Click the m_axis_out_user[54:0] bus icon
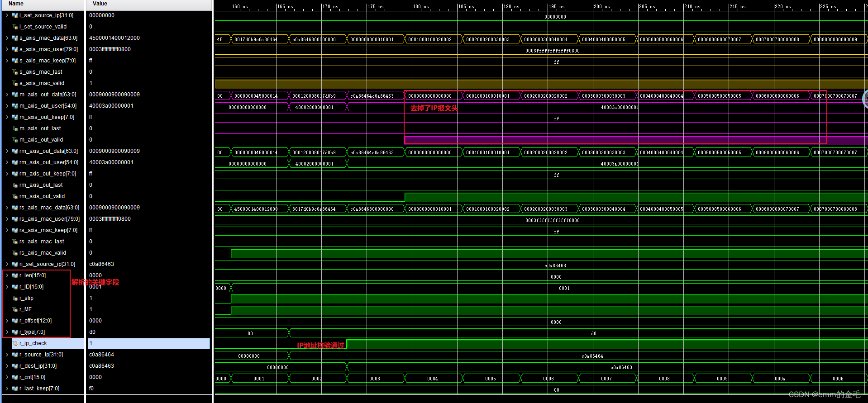The image size is (868, 403). 15,106
